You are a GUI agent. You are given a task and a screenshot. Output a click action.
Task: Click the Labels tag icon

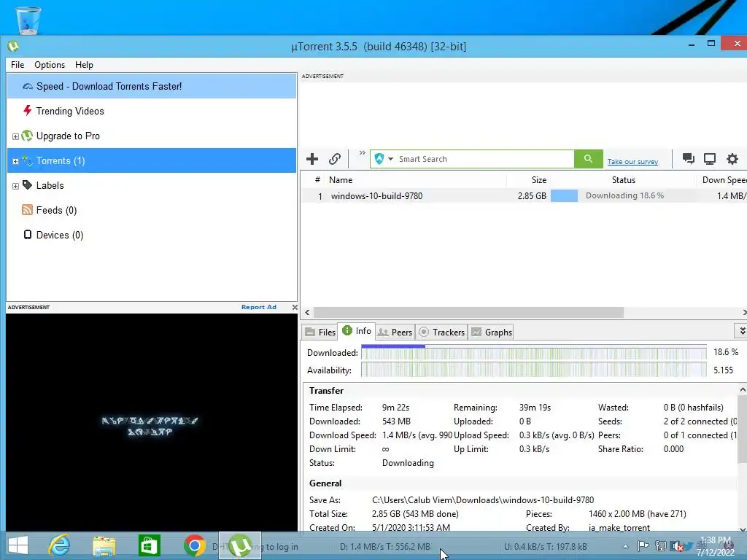(27, 184)
